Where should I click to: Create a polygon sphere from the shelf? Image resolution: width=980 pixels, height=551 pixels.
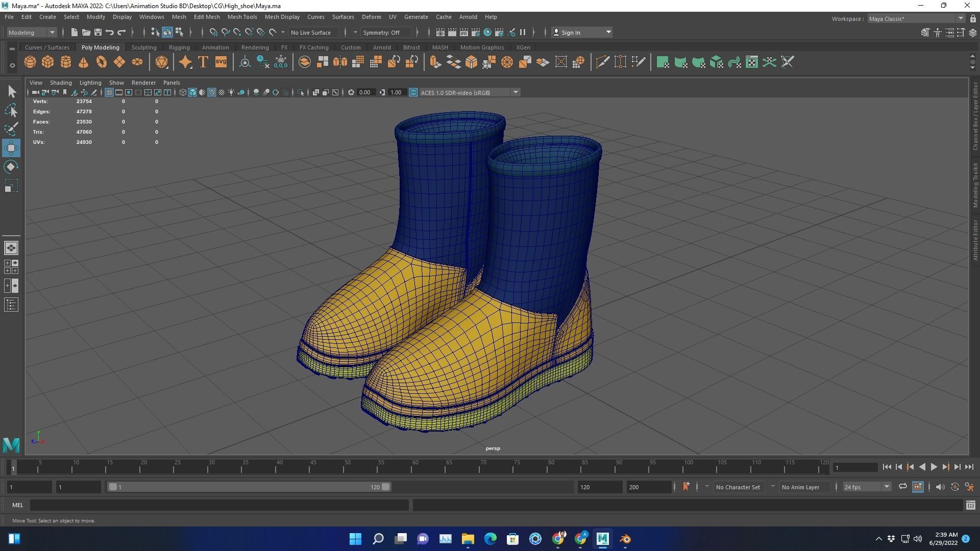point(30,62)
